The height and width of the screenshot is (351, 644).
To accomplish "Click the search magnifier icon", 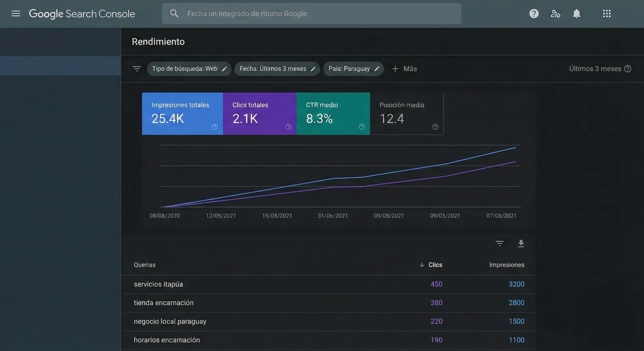I will point(174,13).
